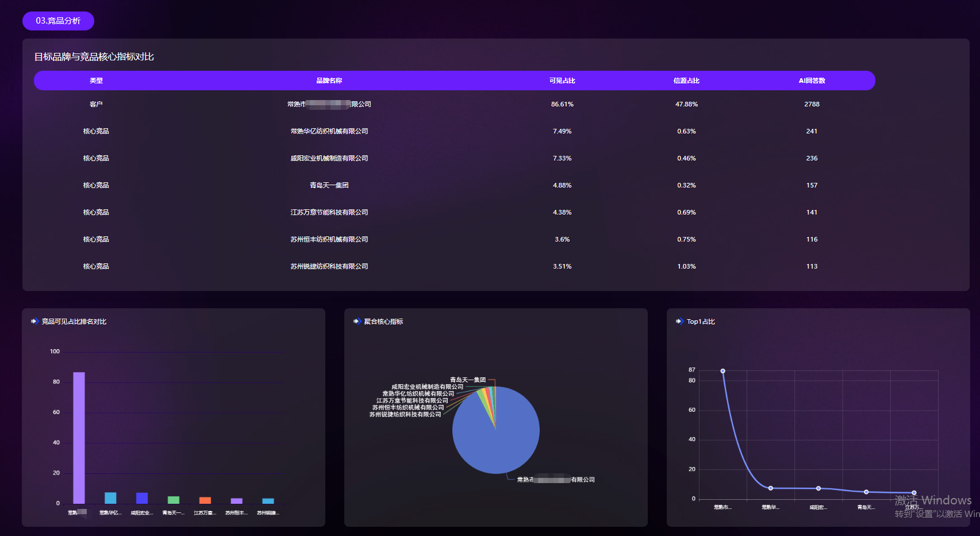Click the 青岛天 data point on line chart

866,492
